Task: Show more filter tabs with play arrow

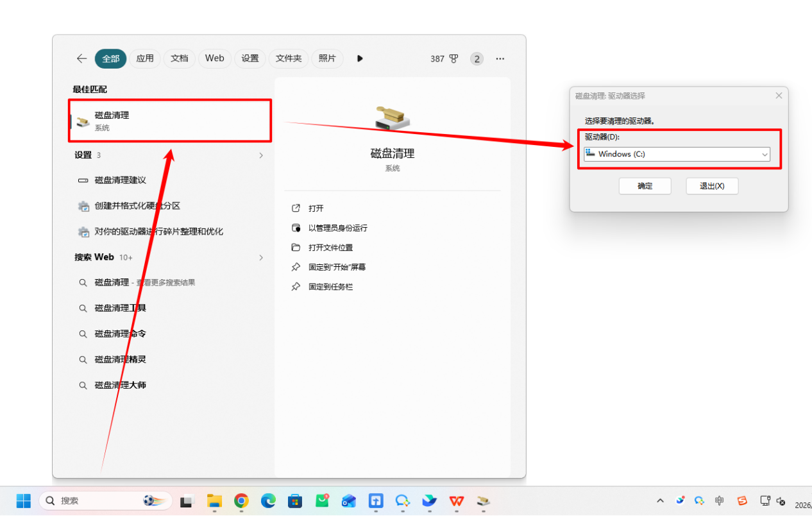Action: (x=360, y=58)
